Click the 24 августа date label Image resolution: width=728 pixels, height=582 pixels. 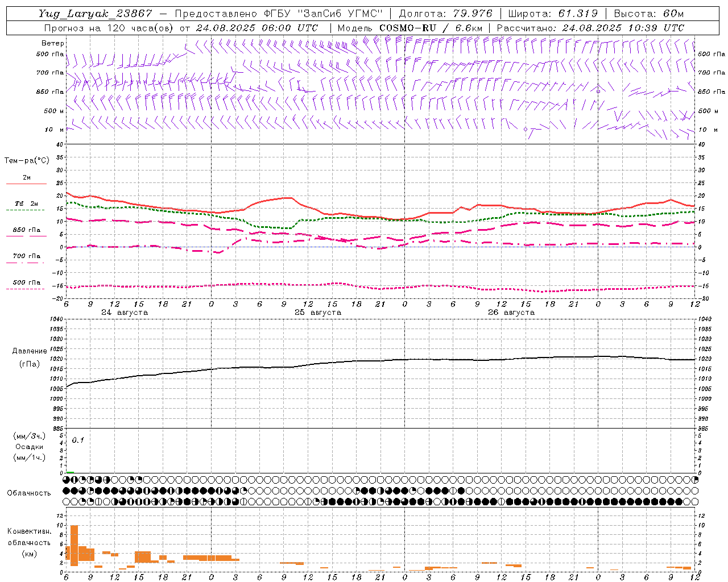pos(125,313)
